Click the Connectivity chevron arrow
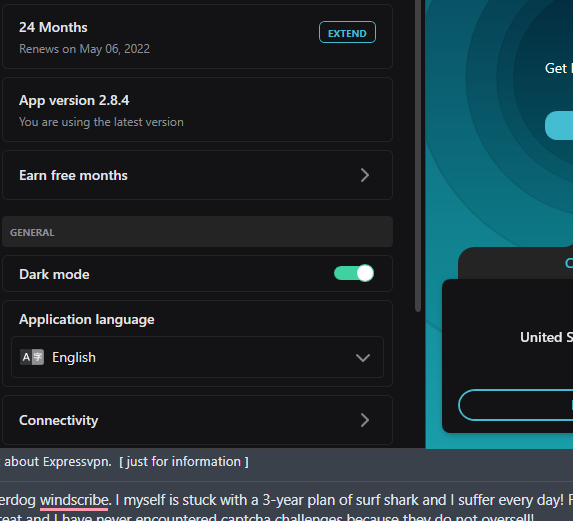The image size is (573, 521). 365,420
